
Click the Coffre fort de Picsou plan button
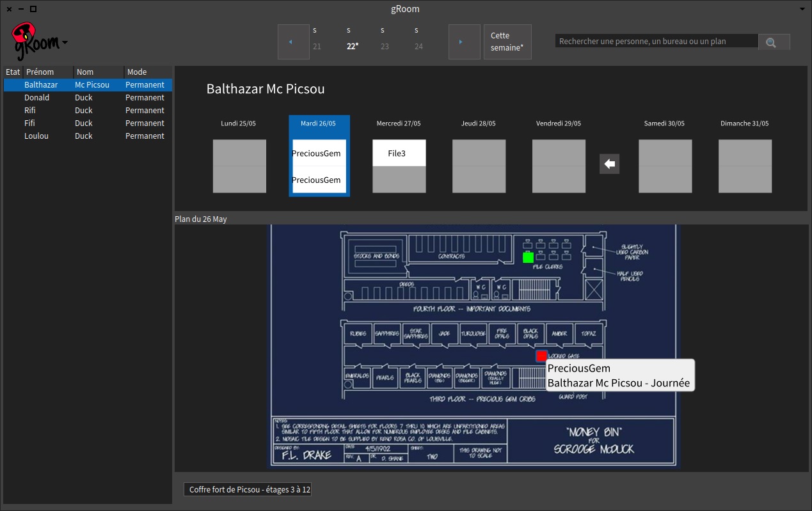point(248,490)
